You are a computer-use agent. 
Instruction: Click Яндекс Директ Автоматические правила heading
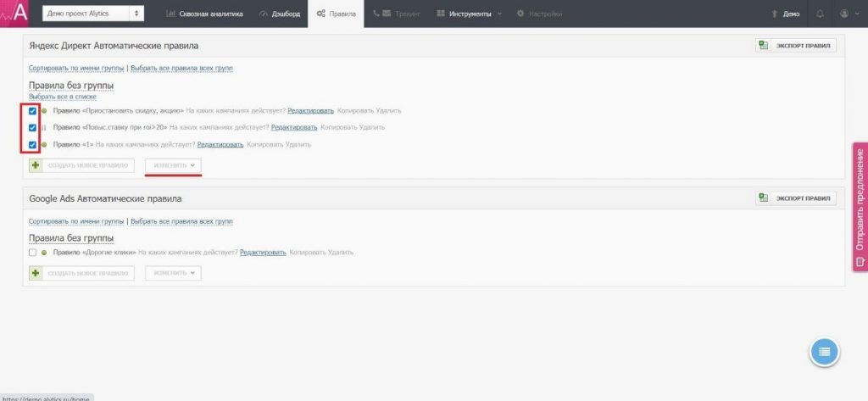[114, 46]
